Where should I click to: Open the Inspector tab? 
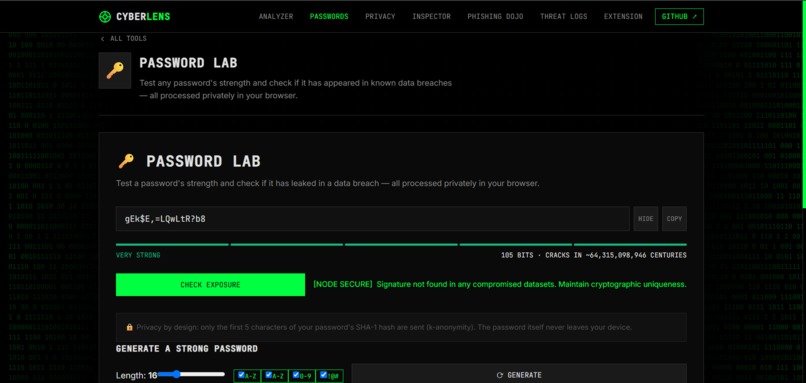[x=431, y=16]
